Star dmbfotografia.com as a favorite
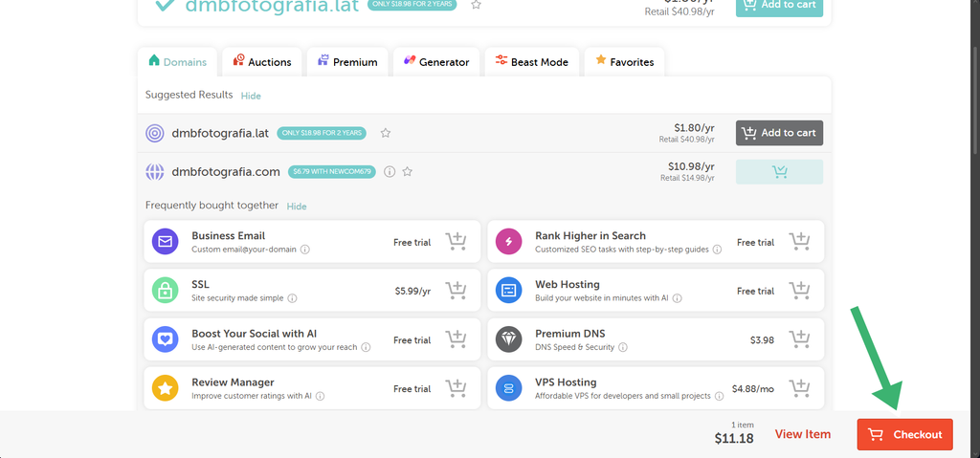 click(x=408, y=171)
